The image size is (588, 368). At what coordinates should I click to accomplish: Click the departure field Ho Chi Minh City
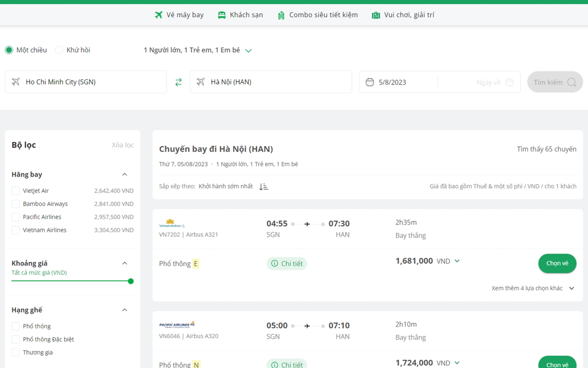click(86, 82)
